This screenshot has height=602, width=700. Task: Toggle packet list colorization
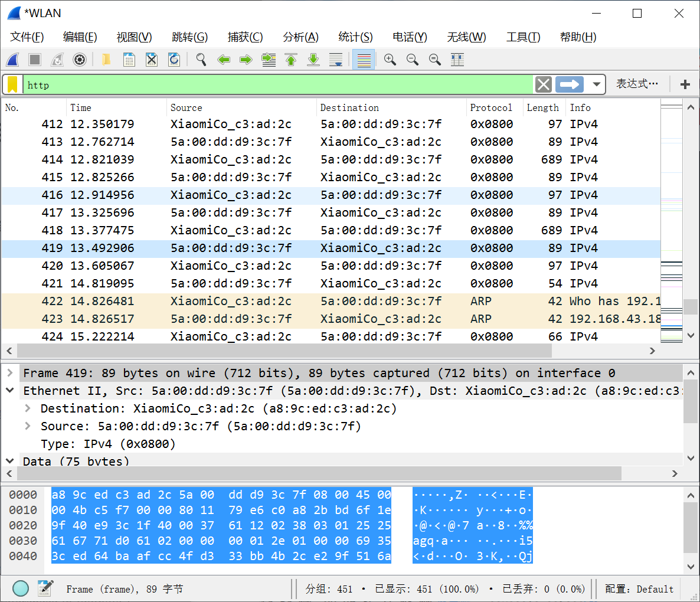tap(364, 60)
